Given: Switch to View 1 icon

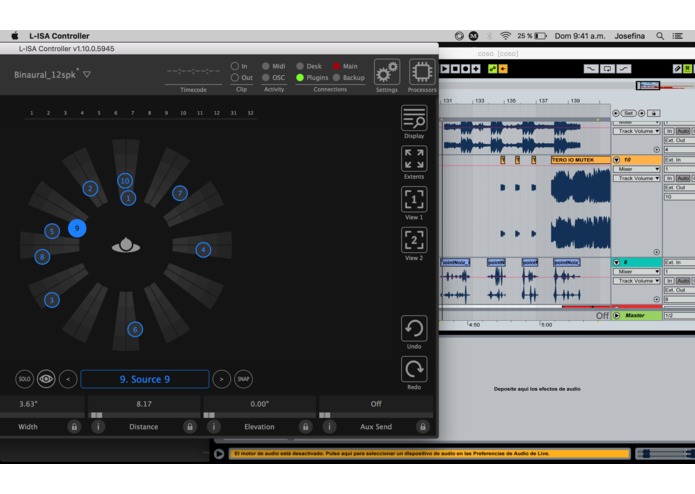Looking at the screenshot, I should [x=414, y=199].
